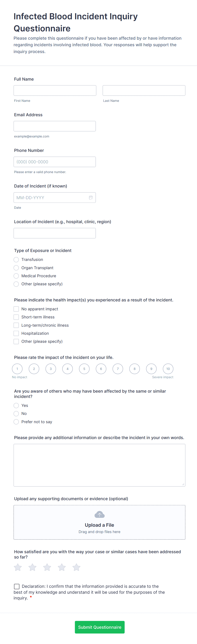Click the Email Address input
Viewport: 197px width, 644px height.
[x=55, y=126]
